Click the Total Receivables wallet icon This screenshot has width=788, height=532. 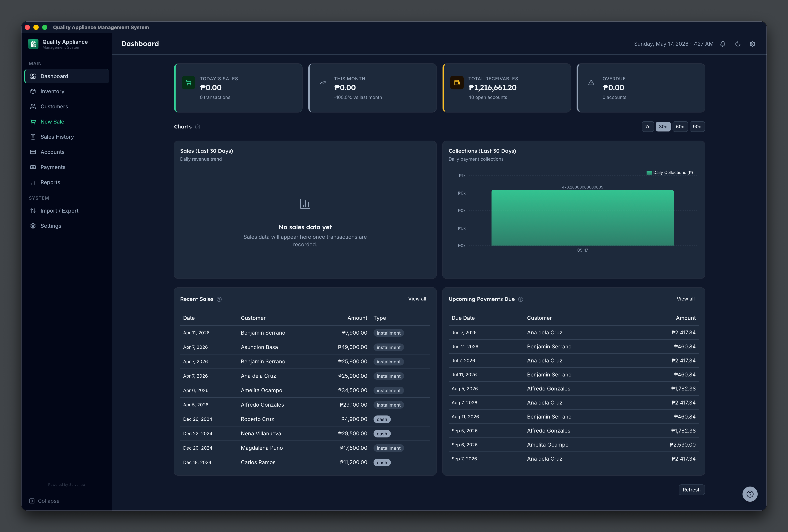(457, 83)
